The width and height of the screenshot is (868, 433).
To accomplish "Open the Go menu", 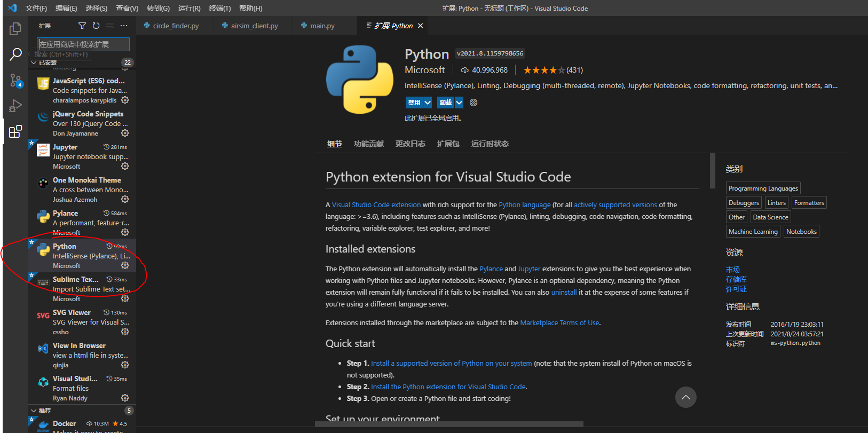I will click(x=158, y=8).
